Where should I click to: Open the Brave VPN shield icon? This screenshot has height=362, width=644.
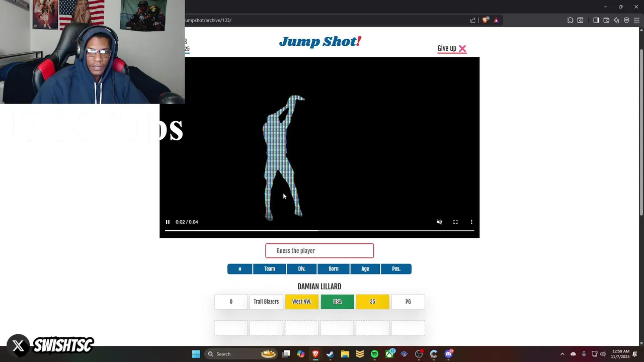tap(626, 20)
